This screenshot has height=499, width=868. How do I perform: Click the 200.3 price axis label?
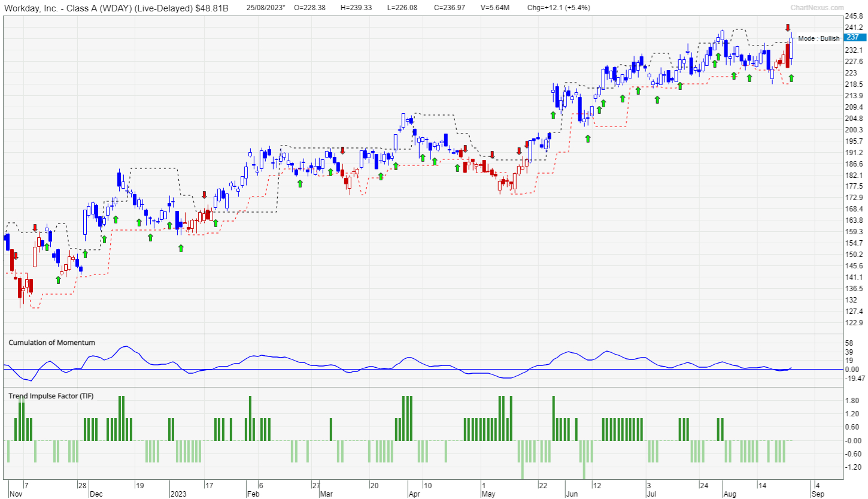click(853, 129)
